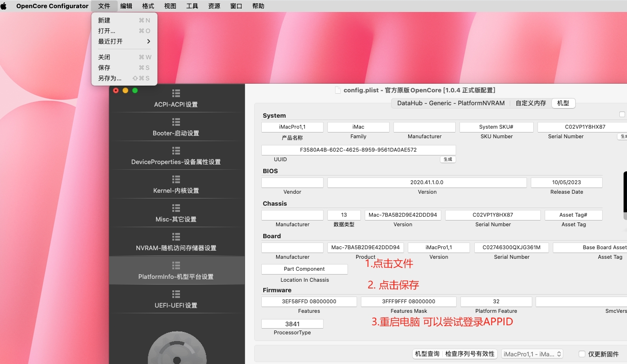Open the 编辑 menu
627x364 pixels.
point(126,6)
